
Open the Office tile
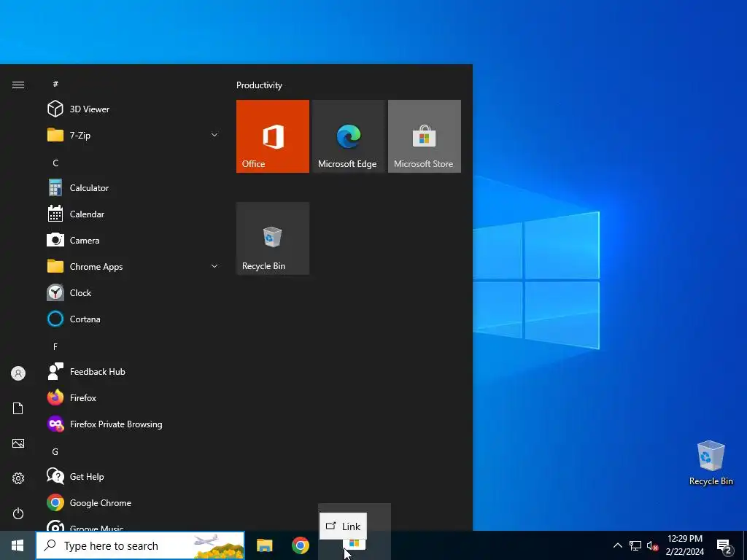point(273,136)
